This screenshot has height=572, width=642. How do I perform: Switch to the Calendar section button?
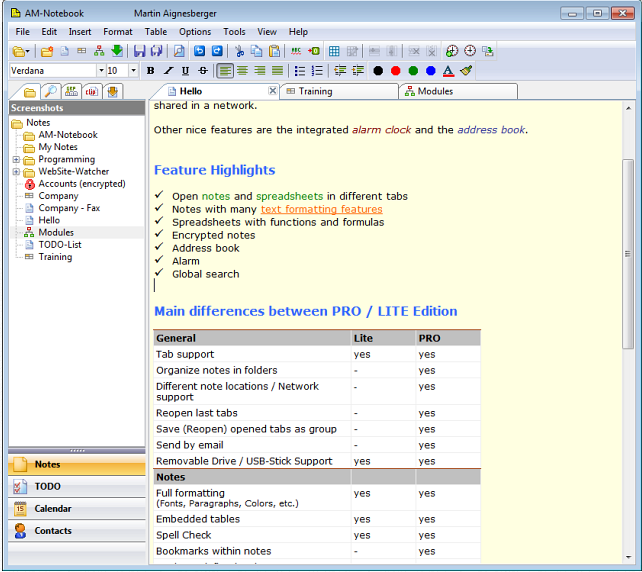(54, 509)
